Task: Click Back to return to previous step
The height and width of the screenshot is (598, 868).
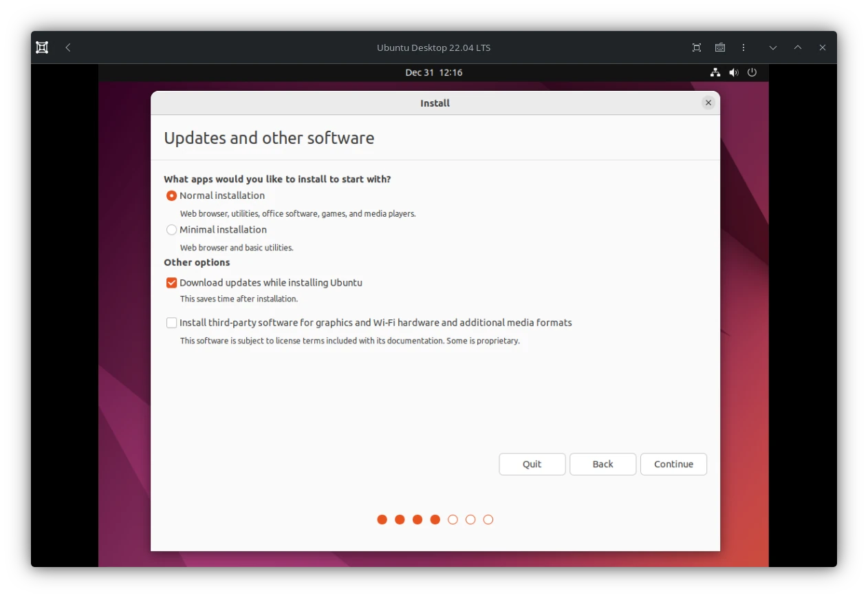Action: [x=603, y=464]
